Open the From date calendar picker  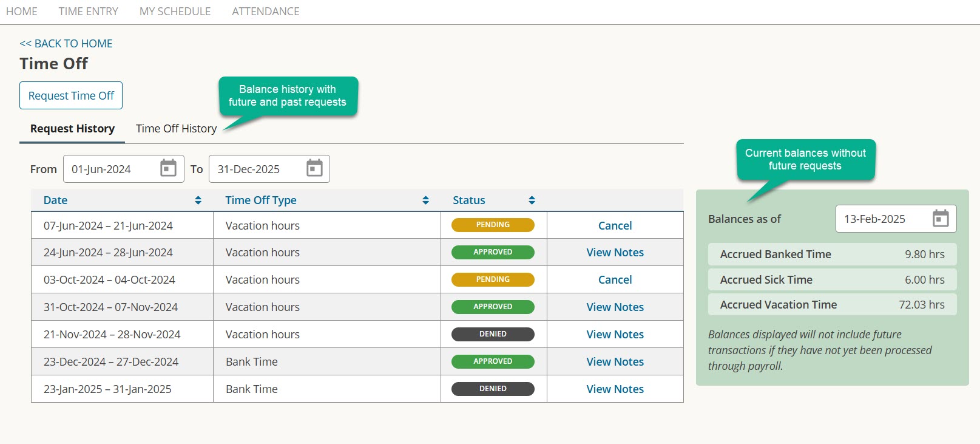point(168,168)
